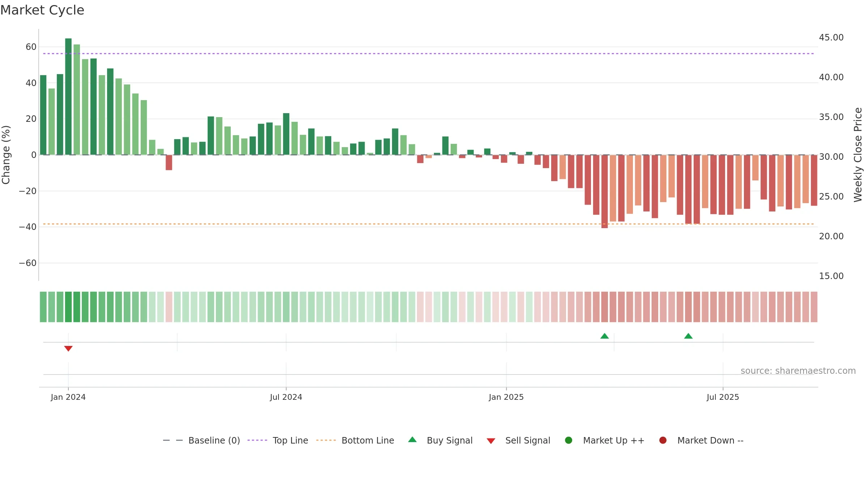Toggle the Baseline (0) legend entry

tap(201, 440)
